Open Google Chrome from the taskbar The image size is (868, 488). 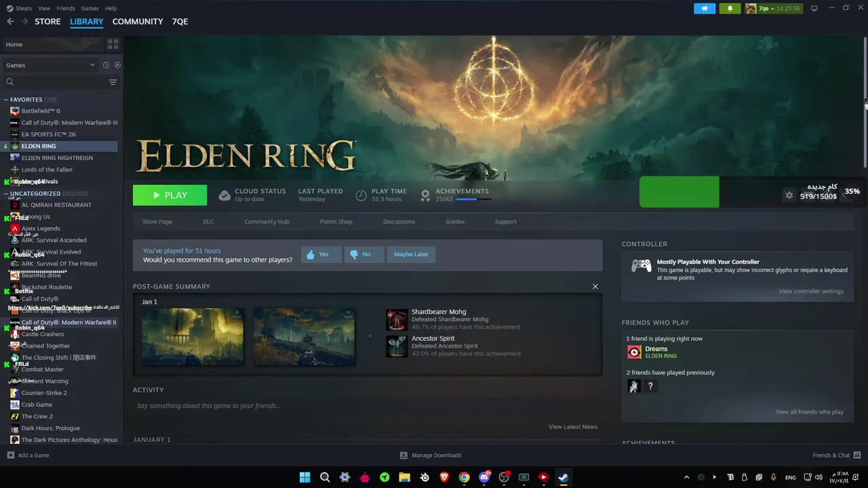tap(464, 477)
